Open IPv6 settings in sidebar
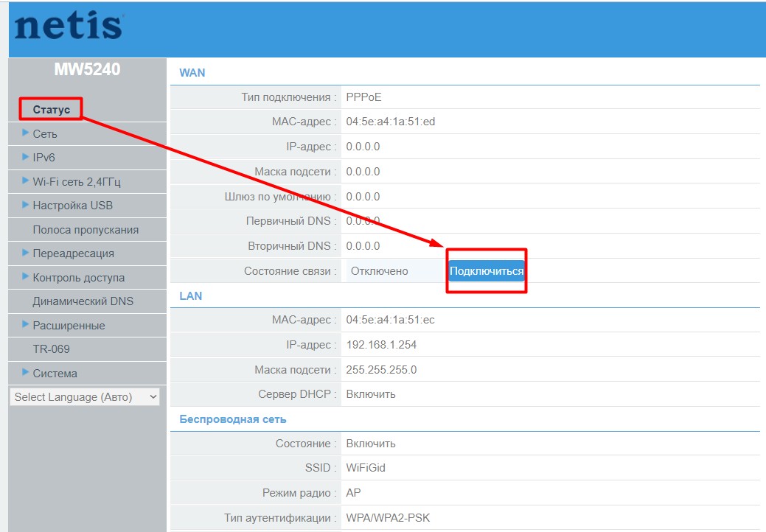 tap(44, 158)
